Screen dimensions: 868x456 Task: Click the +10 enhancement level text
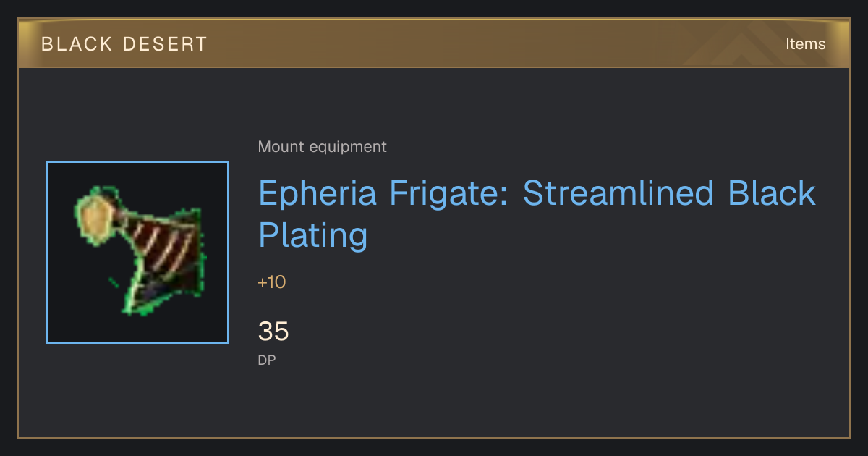click(272, 282)
